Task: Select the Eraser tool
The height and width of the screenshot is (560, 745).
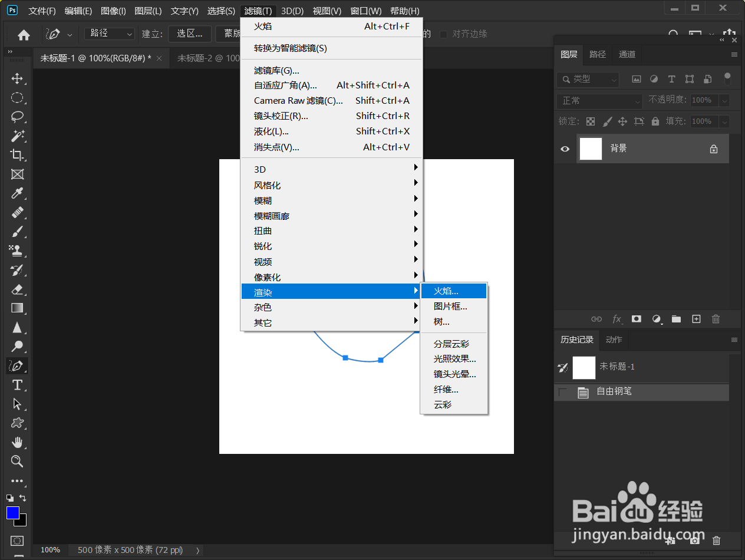Action: (x=17, y=289)
